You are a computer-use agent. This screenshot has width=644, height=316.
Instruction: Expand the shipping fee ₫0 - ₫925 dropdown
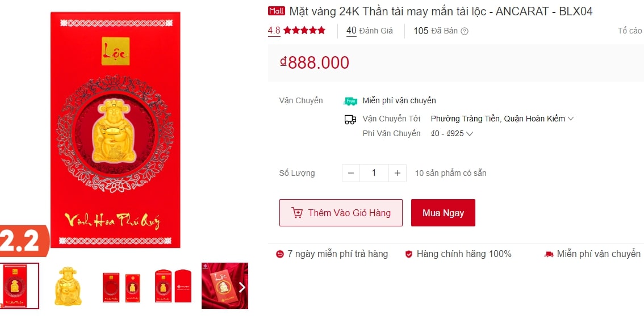(x=452, y=133)
